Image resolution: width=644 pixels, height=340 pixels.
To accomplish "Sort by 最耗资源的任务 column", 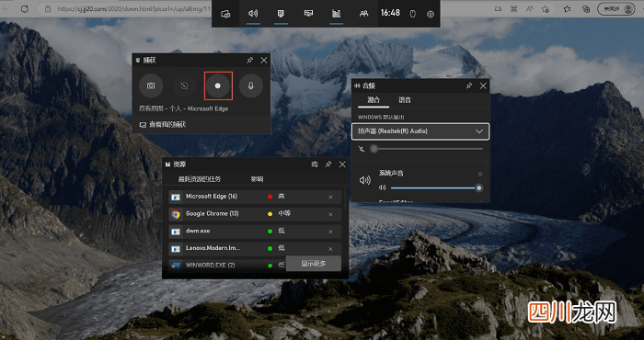I will coord(200,179).
